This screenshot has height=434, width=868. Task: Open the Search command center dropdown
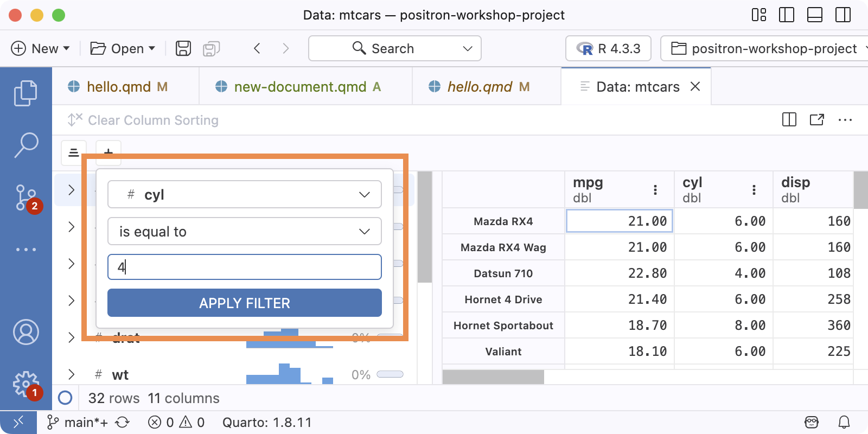[395, 48]
